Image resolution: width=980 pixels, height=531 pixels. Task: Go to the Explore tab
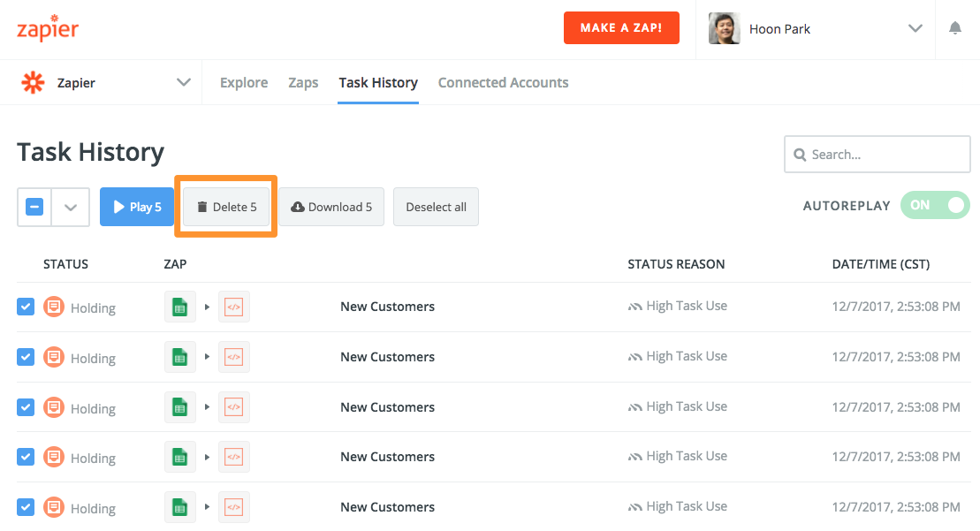244,82
